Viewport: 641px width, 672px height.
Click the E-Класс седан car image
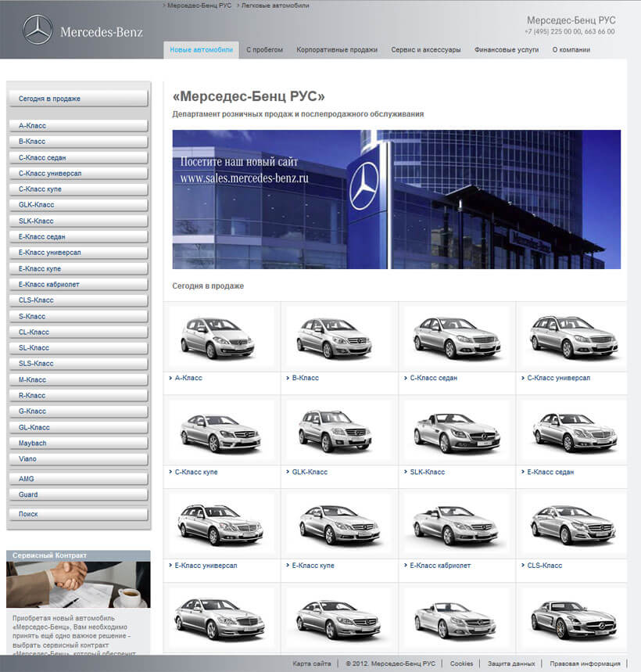pos(573,432)
